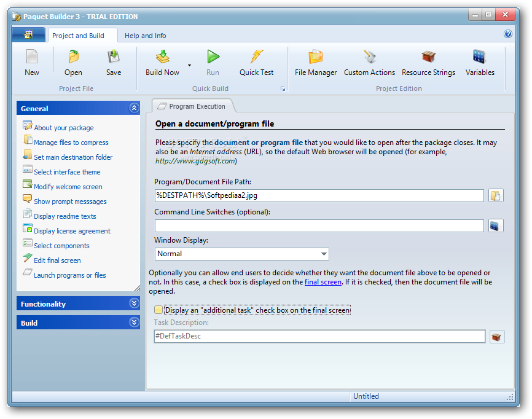Image resolution: width=532 pixels, height=419 pixels.
Task: Open a project file with Open icon
Action: tap(73, 63)
